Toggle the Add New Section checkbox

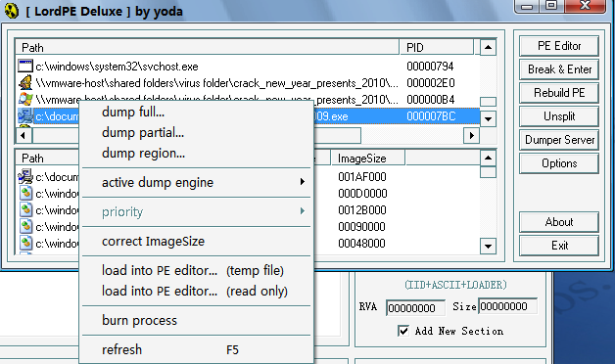pos(403,331)
